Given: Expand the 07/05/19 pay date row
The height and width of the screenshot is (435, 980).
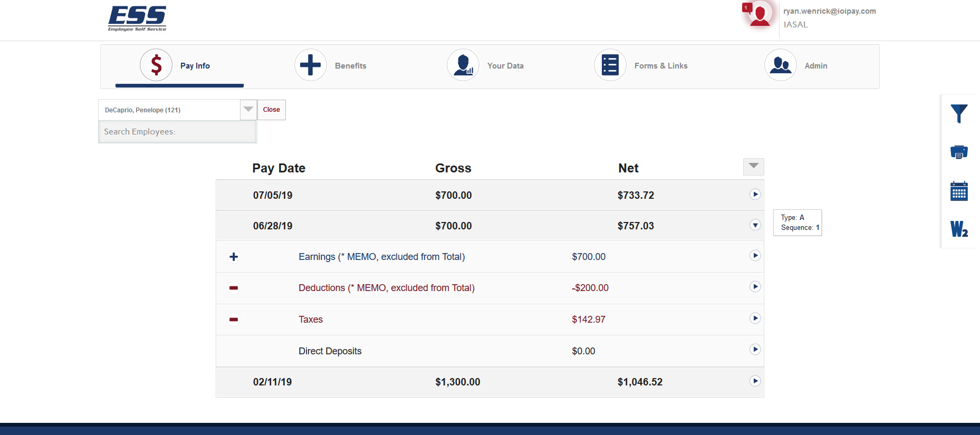Looking at the screenshot, I should coord(755,195).
